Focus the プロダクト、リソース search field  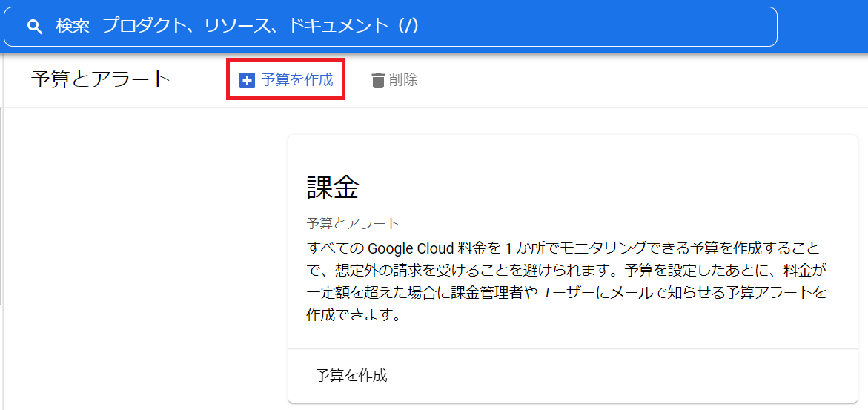[x=391, y=27]
